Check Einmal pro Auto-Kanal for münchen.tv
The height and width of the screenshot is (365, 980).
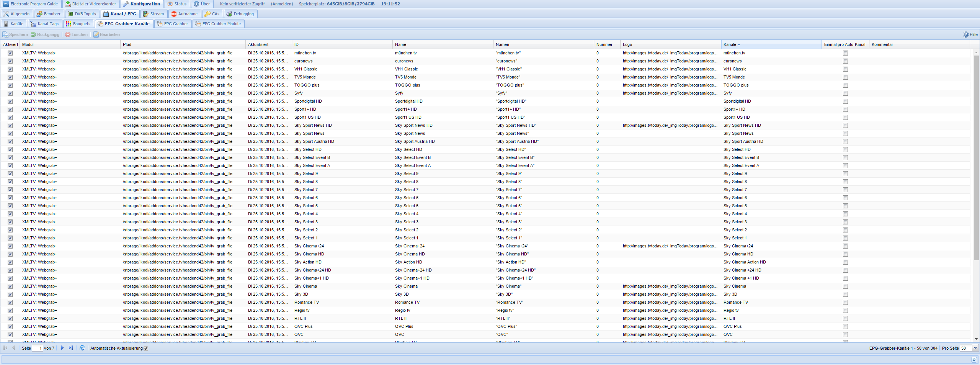pyautogui.click(x=845, y=53)
